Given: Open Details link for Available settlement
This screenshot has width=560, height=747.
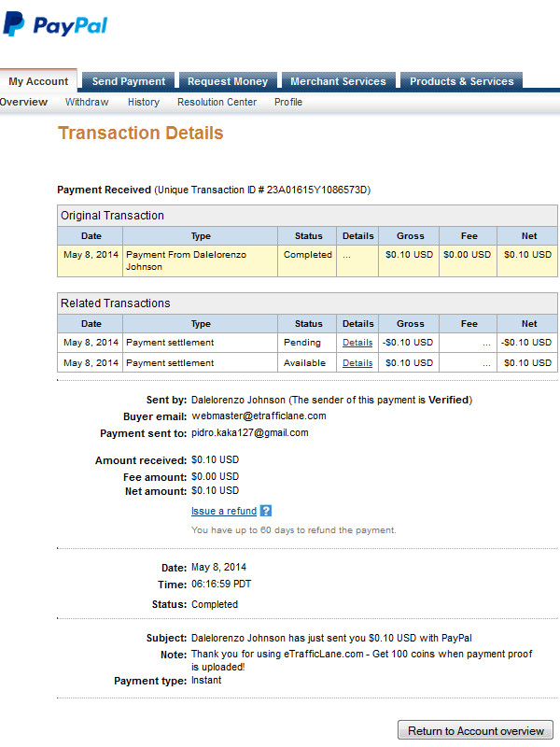Looking at the screenshot, I should 357,363.
